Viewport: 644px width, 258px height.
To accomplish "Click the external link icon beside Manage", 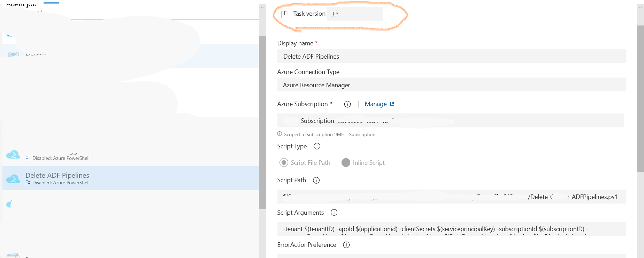I will (x=392, y=104).
